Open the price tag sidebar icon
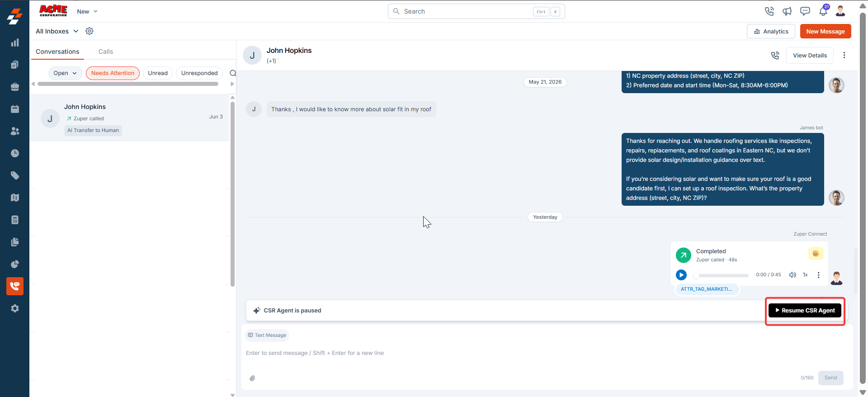Image resolution: width=868 pixels, height=397 pixels. [x=15, y=175]
